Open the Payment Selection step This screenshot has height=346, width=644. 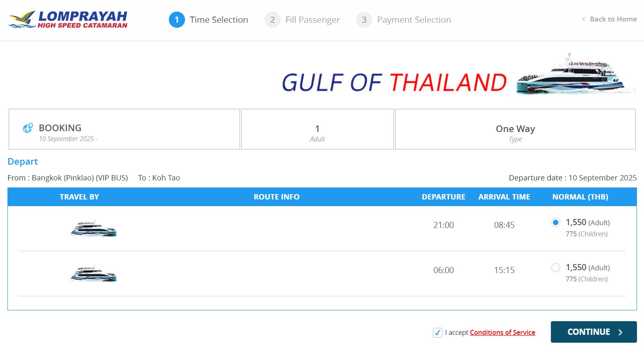click(x=414, y=20)
